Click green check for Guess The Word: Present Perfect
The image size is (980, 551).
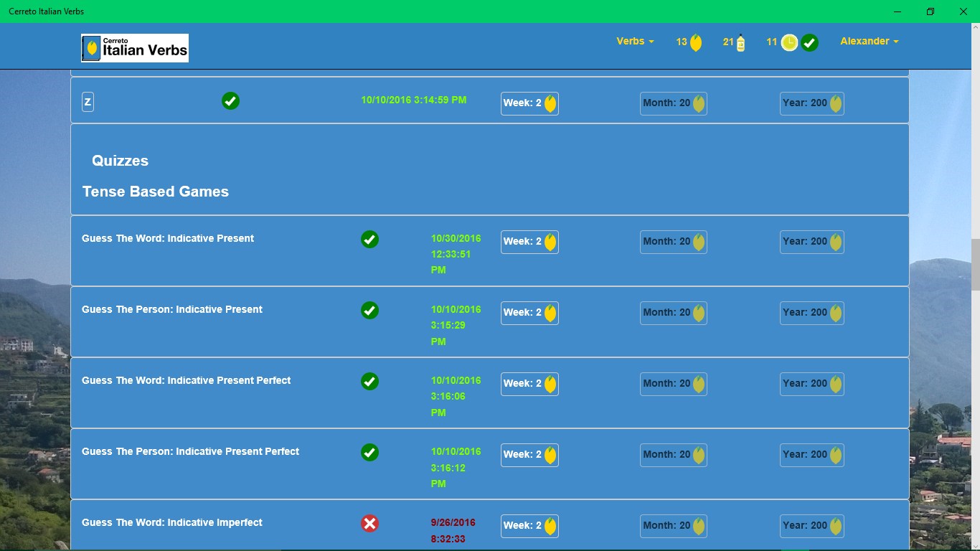(x=369, y=382)
